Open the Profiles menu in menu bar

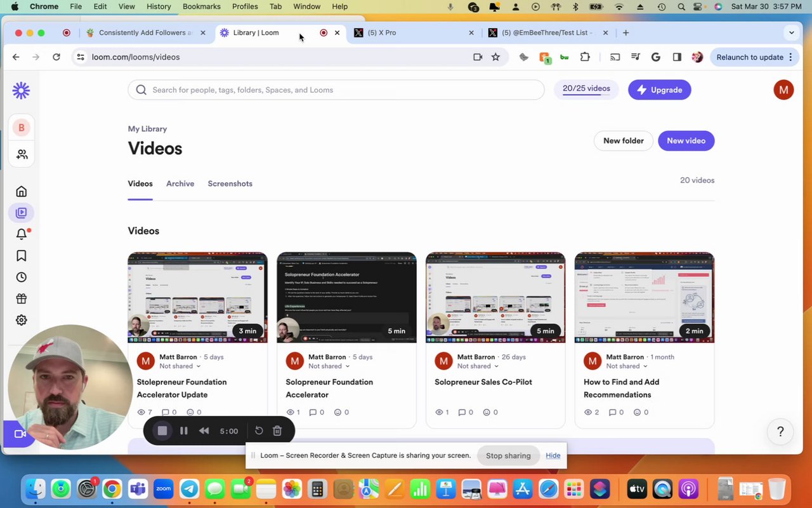[x=245, y=6]
